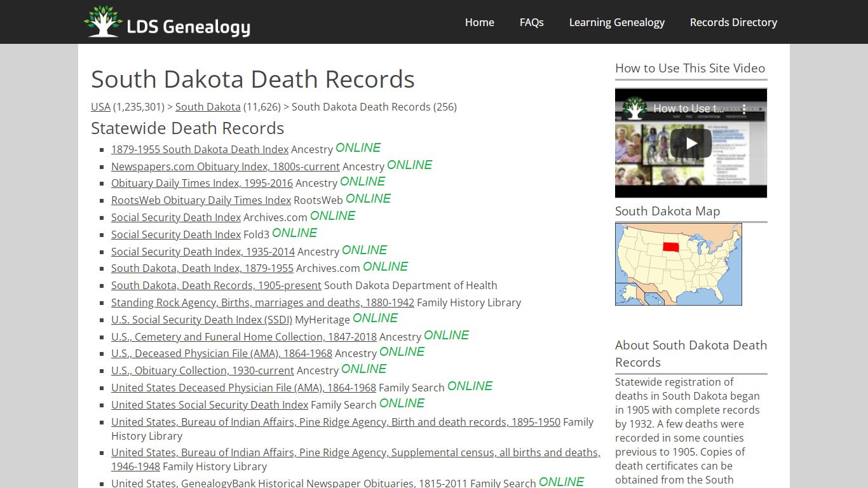This screenshot has height=488, width=868.
Task: Open Learning Genealogy menu item
Action: click(x=616, y=22)
